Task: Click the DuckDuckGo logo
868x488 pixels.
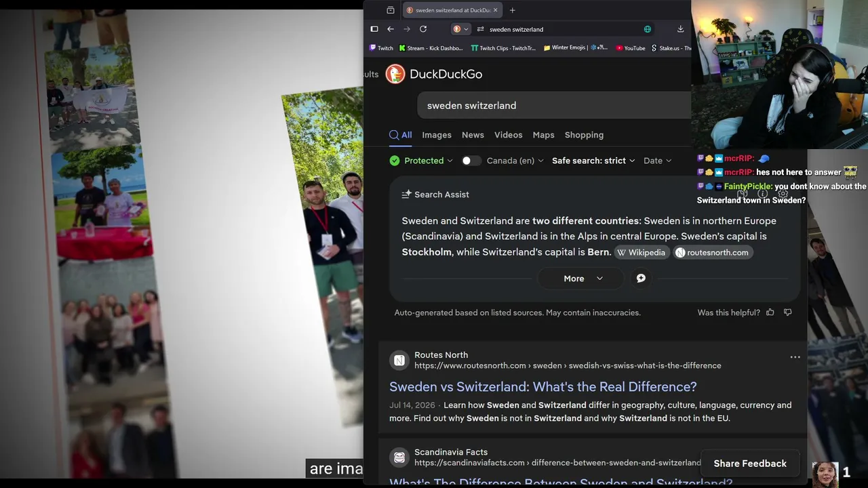Action: click(434, 74)
